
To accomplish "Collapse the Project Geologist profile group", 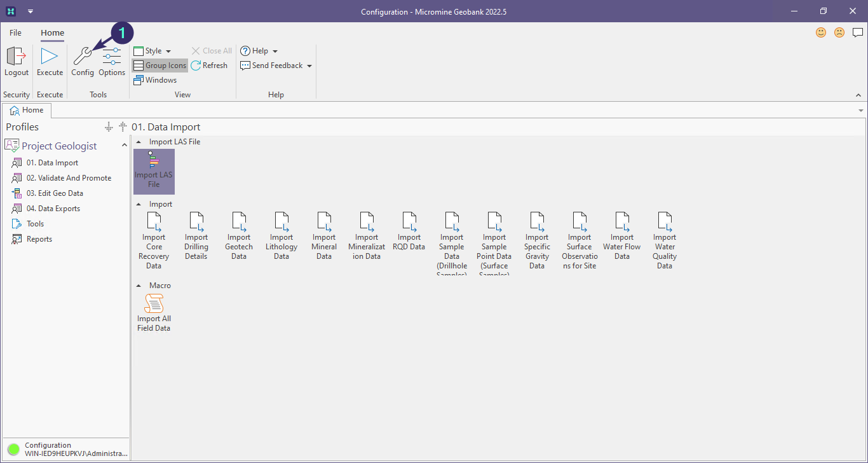I will tap(125, 146).
